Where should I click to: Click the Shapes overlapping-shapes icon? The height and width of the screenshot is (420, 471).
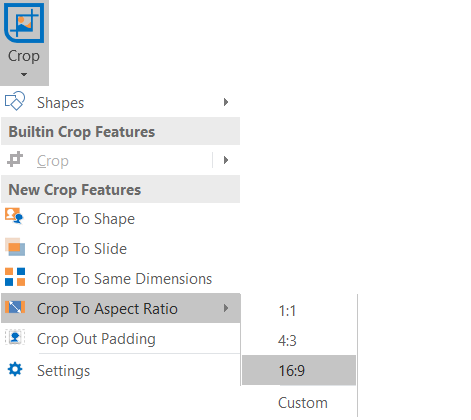click(15, 101)
